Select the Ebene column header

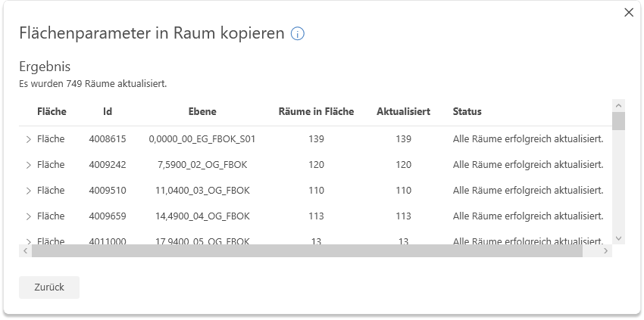(202, 112)
